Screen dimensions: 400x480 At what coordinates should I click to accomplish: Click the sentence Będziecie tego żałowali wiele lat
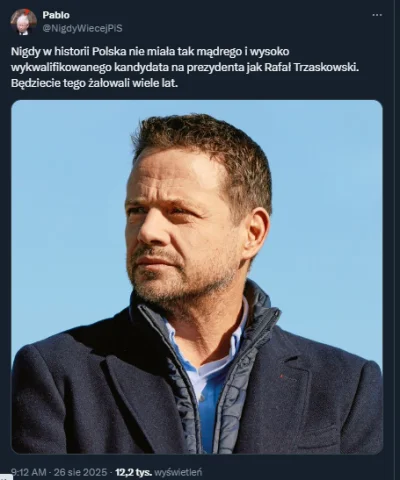click(x=95, y=83)
